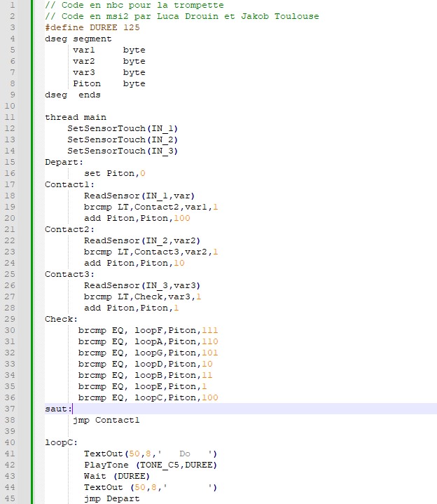
Task: Click the SetSensorTouch(IN_1) call
Action: [x=123, y=128]
